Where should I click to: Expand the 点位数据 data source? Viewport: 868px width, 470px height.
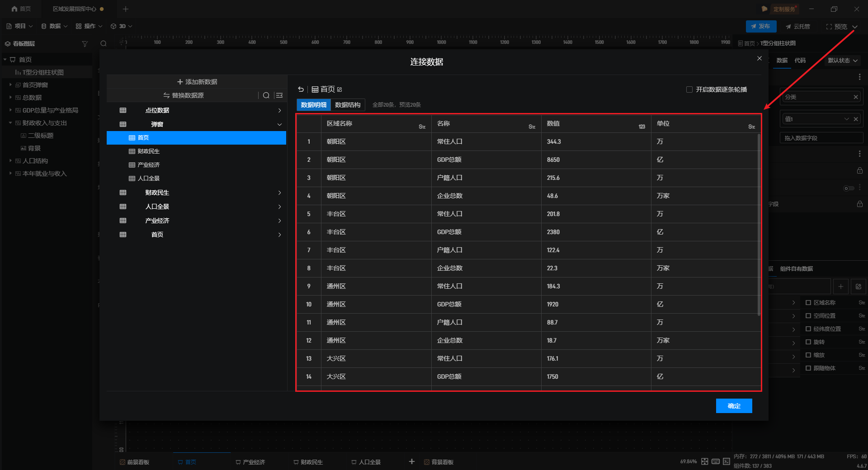(x=279, y=110)
